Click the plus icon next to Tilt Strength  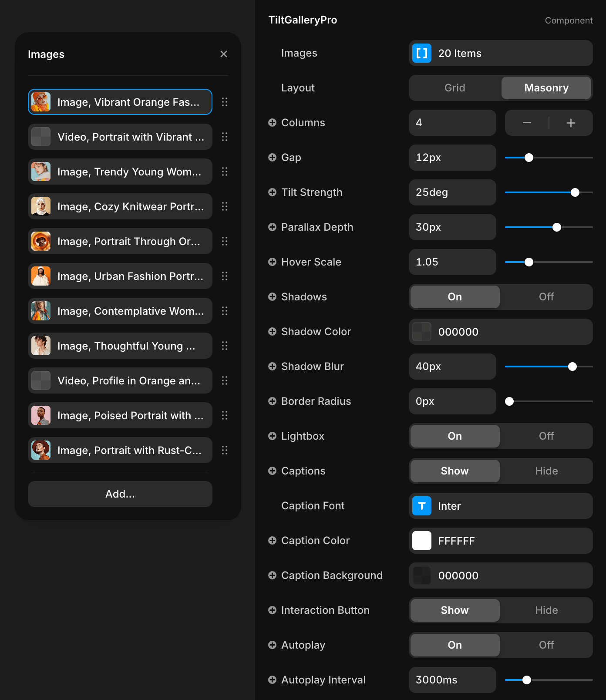[x=272, y=192]
